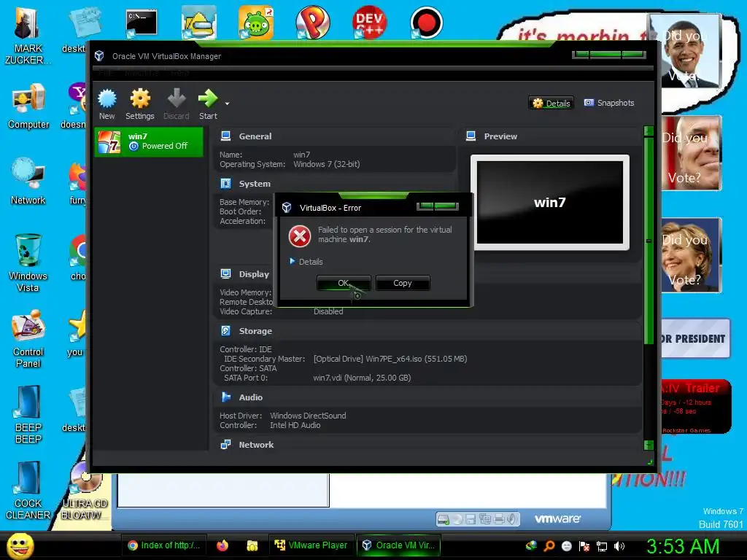Viewport: 747px width, 560px height.
Task: Click VMware Player network adapter status icon
Action: [485, 519]
